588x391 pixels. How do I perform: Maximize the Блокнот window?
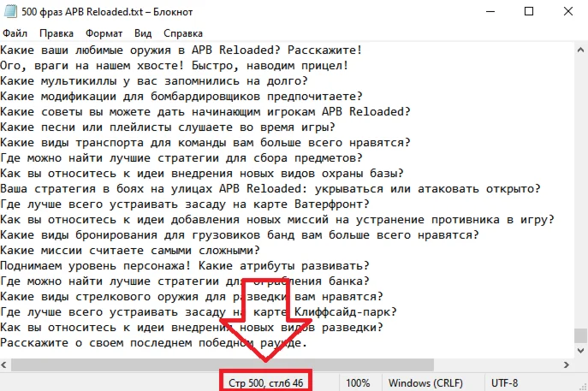529,11
